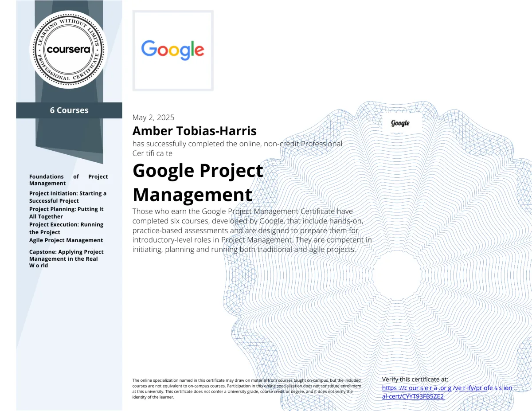Click "Verify this certificate at:" label
The image size is (532, 411).
point(415,380)
